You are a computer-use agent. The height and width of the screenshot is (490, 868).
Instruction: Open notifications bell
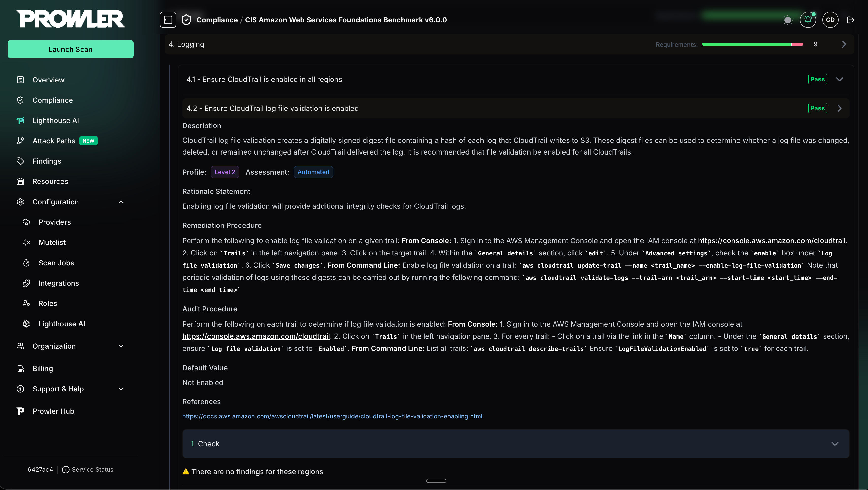click(x=808, y=20)
